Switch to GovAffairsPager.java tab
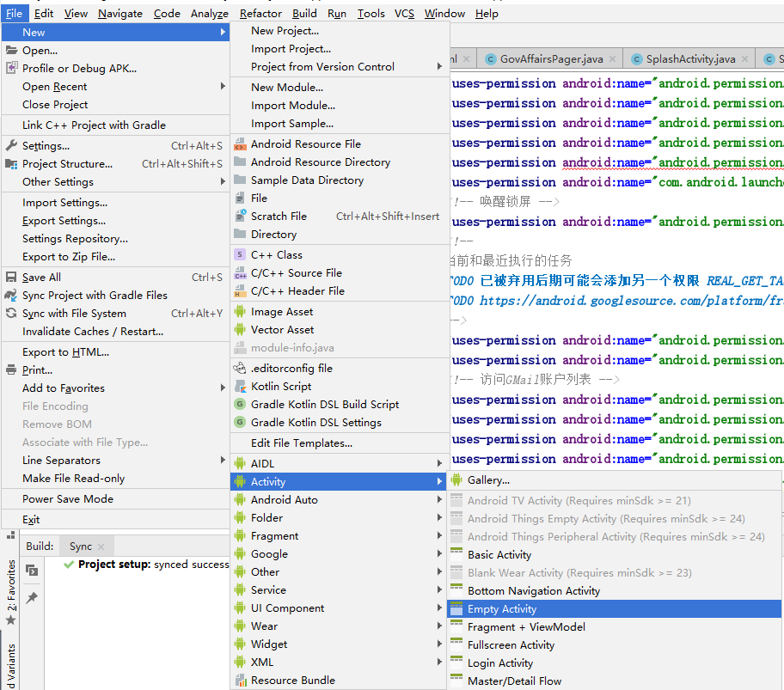Viewport: 784px width, 690px height. click(x=551, y=59)
